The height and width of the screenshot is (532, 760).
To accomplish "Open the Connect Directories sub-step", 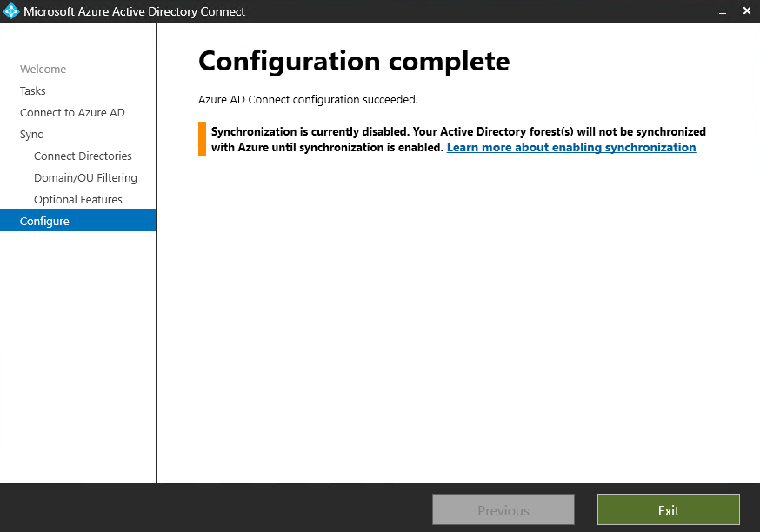I will [x=83, y=156].
